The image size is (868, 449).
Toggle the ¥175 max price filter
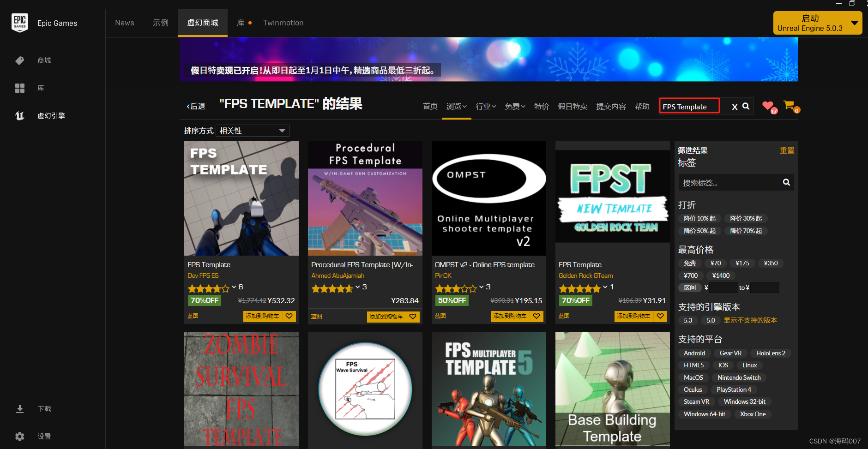point(742,263)
